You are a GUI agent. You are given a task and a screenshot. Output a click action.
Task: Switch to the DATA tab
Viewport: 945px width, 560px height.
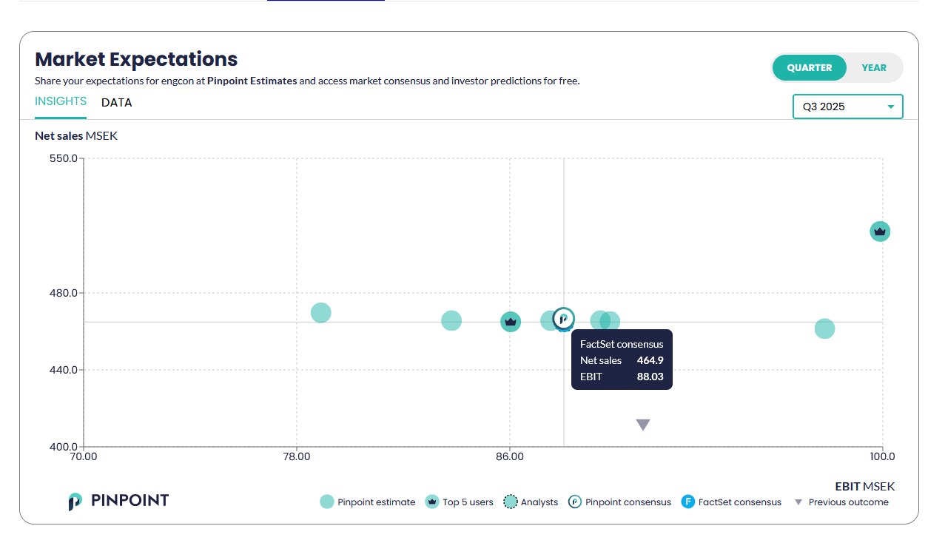tap(117, 103)
